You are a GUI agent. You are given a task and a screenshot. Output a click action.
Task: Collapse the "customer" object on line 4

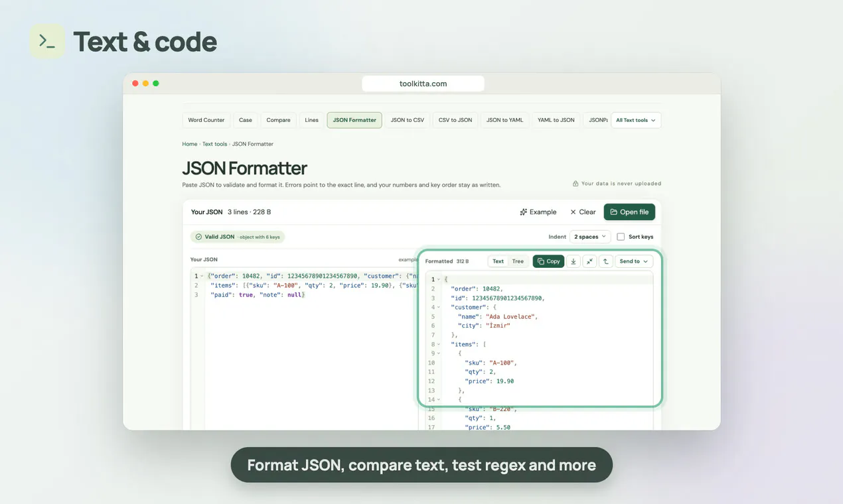(439, 308)
